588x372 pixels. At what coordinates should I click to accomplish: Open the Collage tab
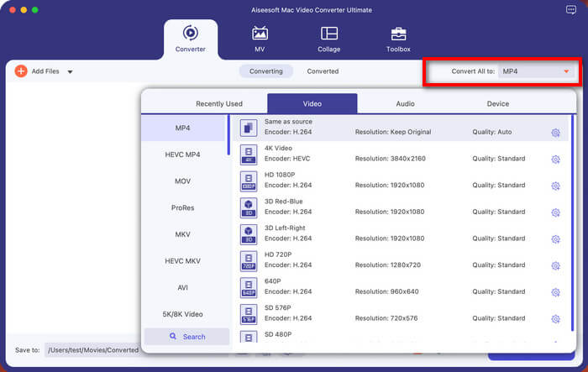point(329,39)
